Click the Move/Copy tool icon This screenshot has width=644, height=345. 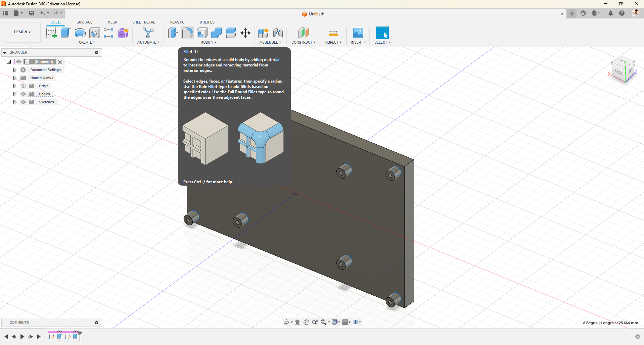point(245,33)
